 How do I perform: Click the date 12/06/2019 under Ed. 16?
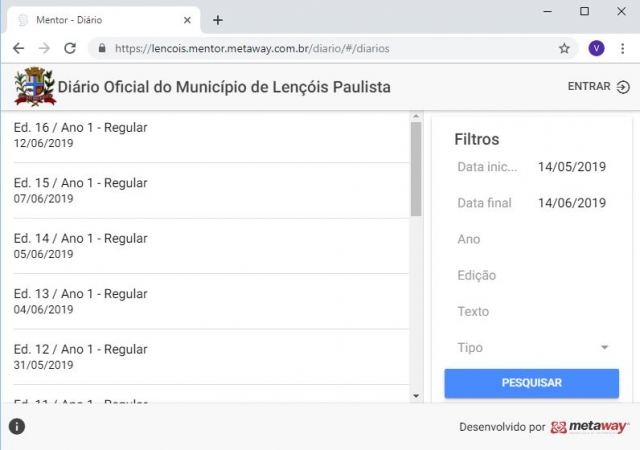pyautogui.click(x=43, y=143)
